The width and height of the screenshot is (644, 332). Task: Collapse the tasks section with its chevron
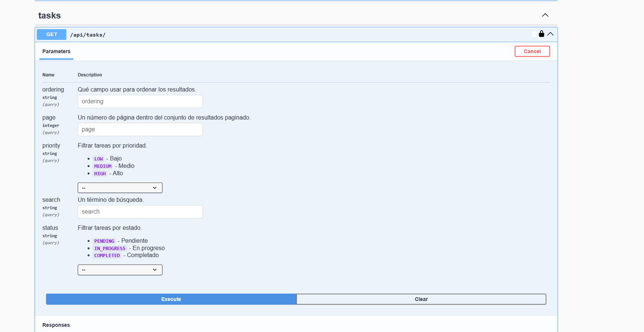545,15
